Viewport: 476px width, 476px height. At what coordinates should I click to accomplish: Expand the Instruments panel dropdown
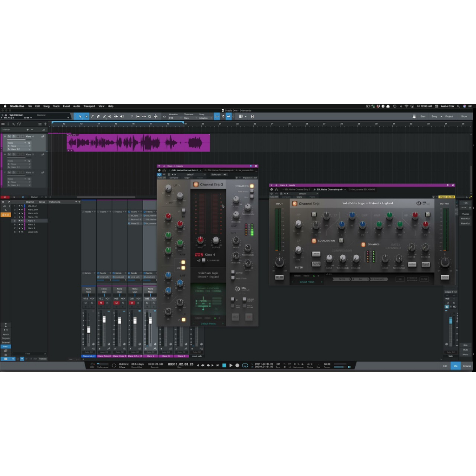point(76,202)
